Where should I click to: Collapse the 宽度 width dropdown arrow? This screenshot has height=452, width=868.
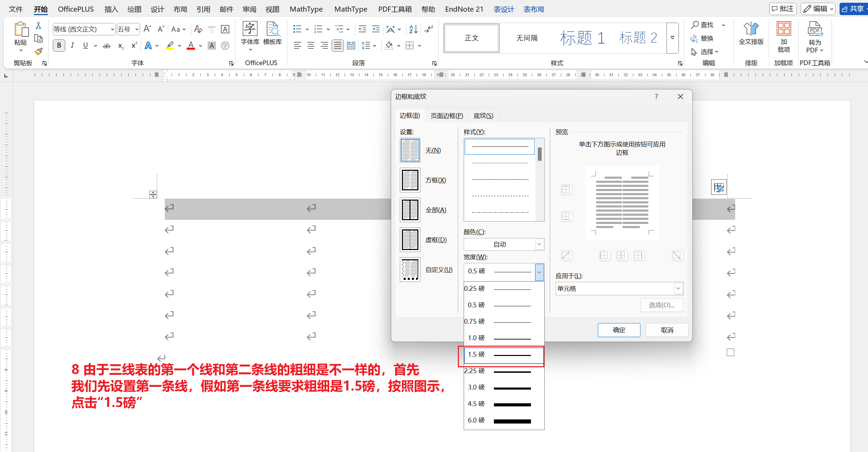click(539, 272)
